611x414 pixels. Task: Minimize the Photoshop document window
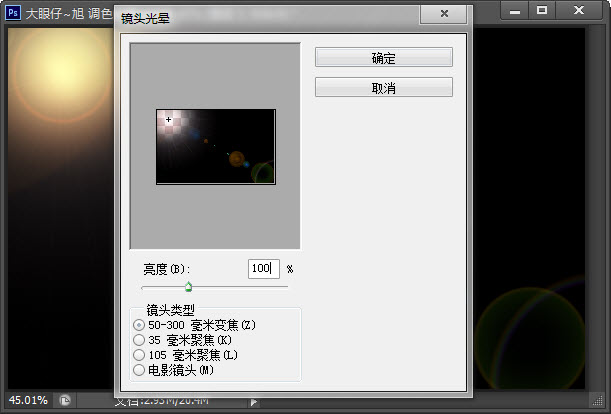[x=516, y=10]
